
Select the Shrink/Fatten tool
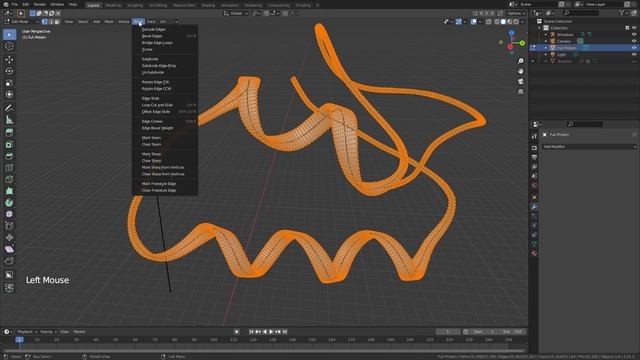(x=9, y=238)
